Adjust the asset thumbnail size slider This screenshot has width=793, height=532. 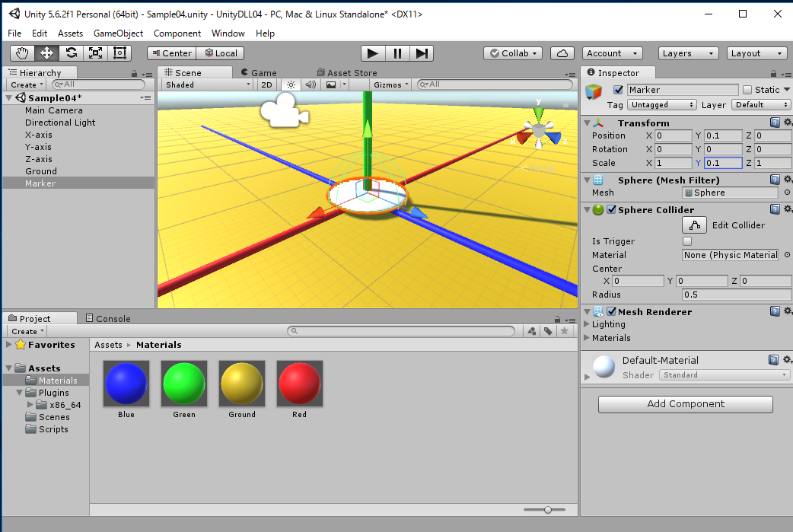pos(548,509)
